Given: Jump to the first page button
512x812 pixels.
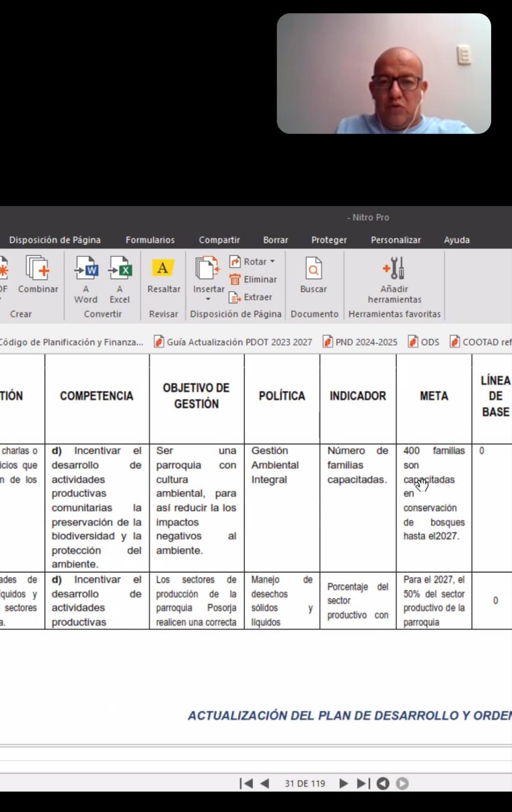Looking at the screenshot, I should click(246, 784).
